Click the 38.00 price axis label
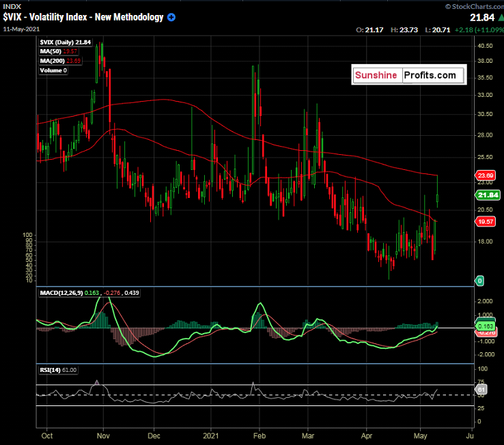Image resolution: width=504 pixels, height=445 pixels. tap(485, 61)
